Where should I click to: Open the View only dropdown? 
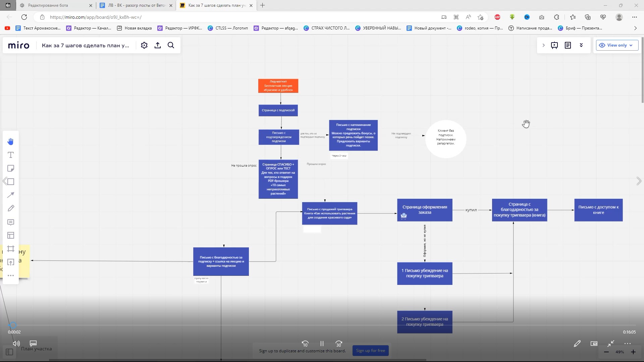(x=617, y=45)
